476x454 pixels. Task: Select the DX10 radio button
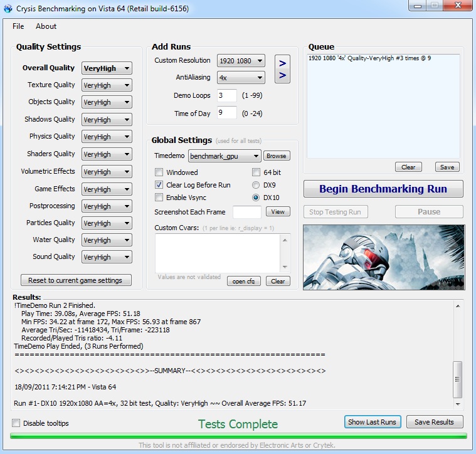tap(256, 198)
